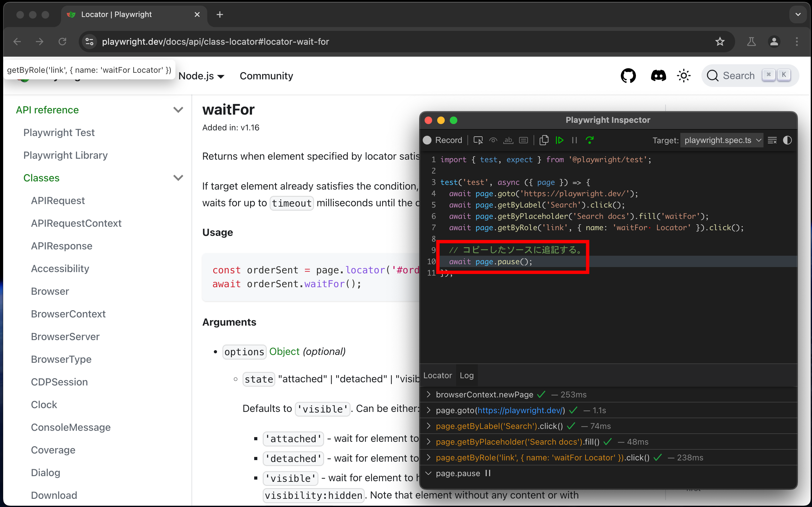Open the Discord server icon link
Viewport: 812px width, 507px height.
(658, 76)
